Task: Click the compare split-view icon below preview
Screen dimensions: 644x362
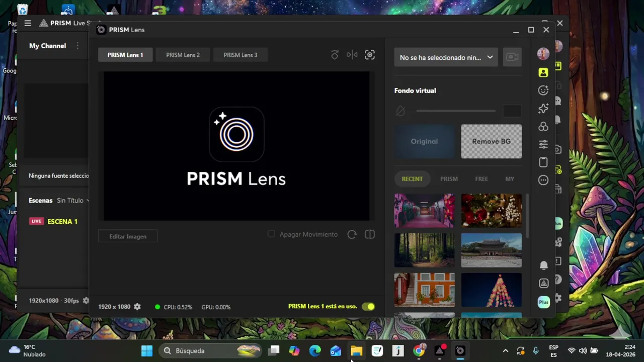Action: click(x=370, y=234)
